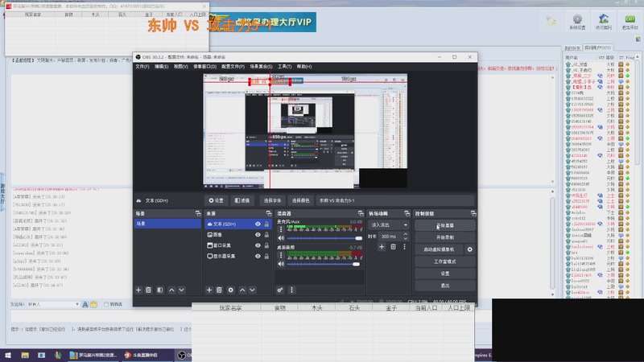Move the scene down with the arrow icon
644x362 pixels.
coord(182,290)
